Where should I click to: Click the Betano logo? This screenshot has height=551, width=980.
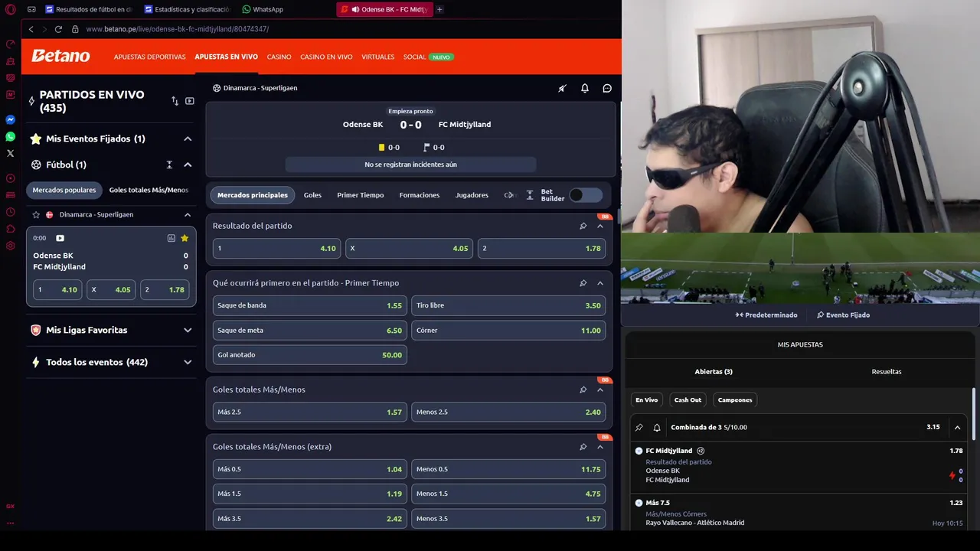tap(60, 56)
